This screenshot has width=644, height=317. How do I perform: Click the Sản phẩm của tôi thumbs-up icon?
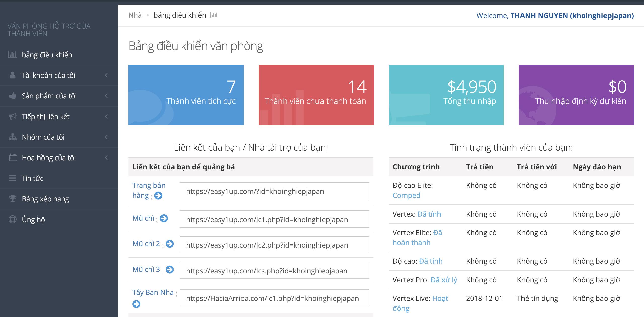(x=12, y=95)
